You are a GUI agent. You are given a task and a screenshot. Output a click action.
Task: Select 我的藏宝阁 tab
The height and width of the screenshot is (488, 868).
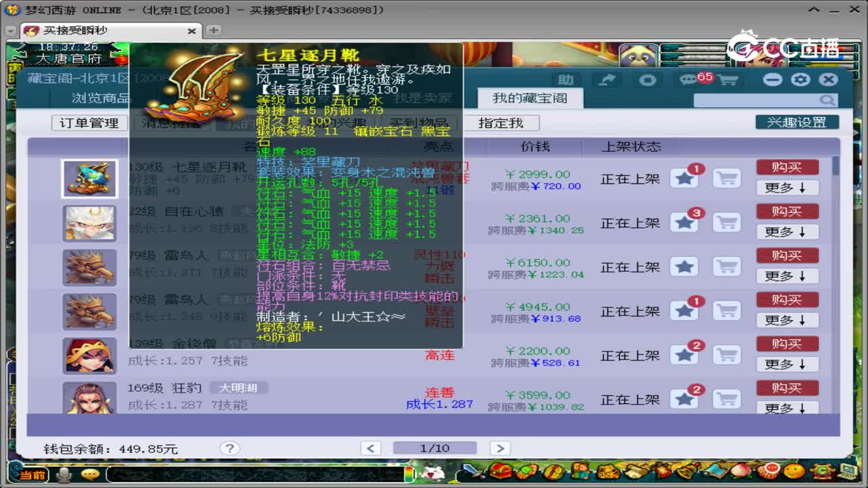click(529, 98)
